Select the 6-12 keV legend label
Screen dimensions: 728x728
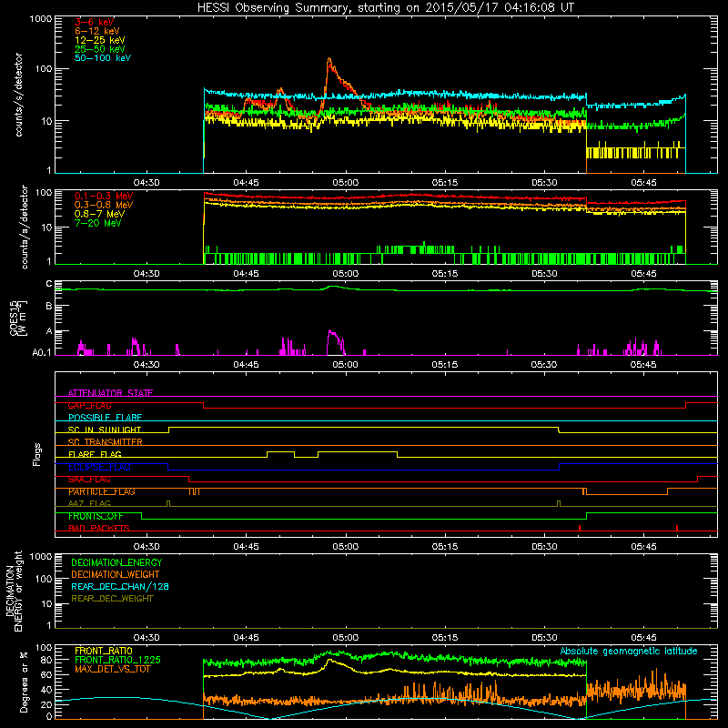[96, 31]
